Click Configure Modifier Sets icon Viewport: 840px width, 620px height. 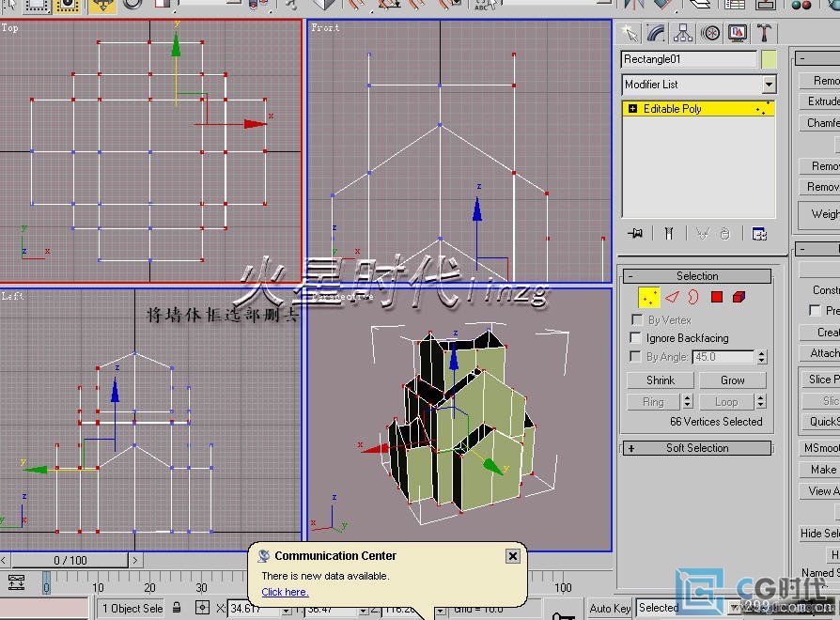click(x=759, y=234)
